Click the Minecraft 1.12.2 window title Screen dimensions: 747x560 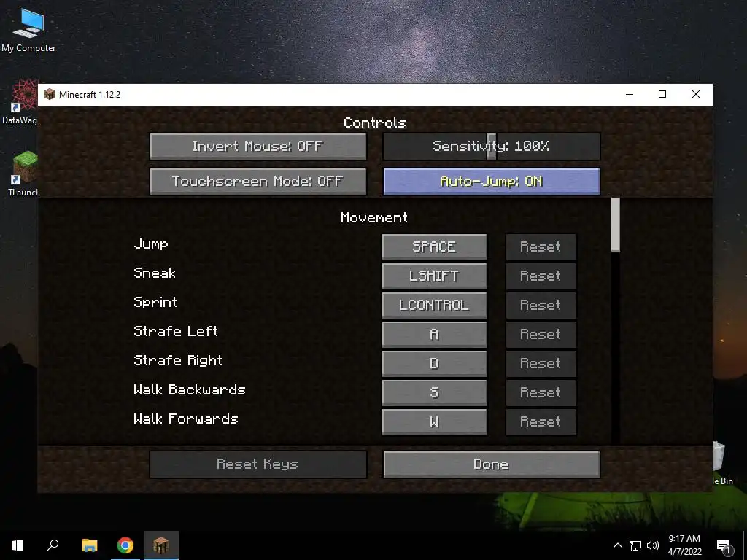90,94
